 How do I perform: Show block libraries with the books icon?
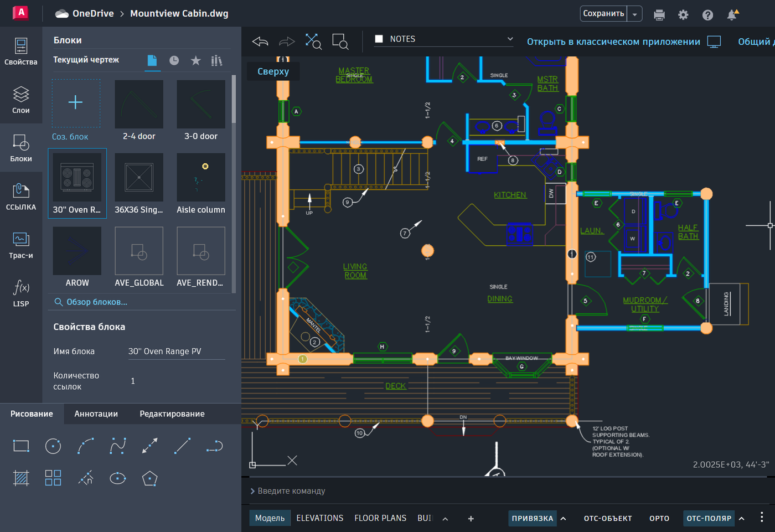click(217, 60)
